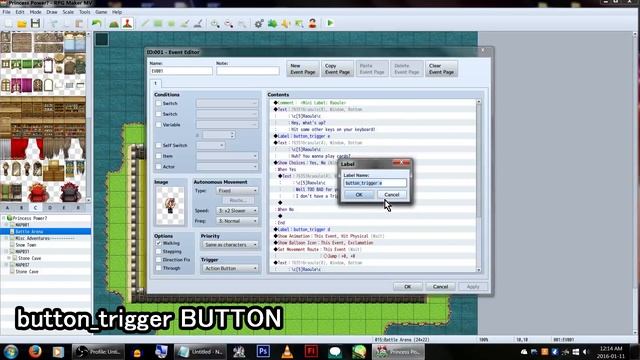Open the Self Switch dropdown
Viewport: 640px width, 360px height.
(211, 145)
